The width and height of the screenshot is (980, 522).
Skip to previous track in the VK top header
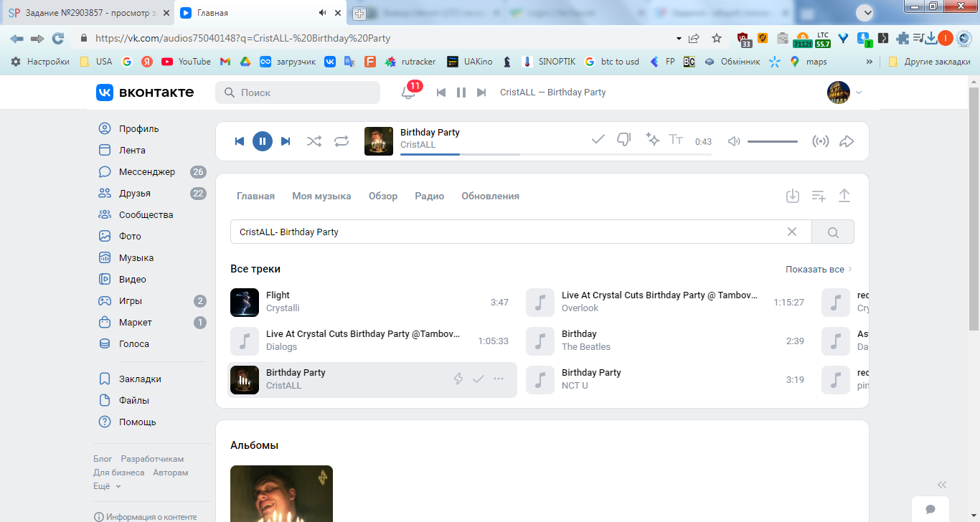click(x=441, y=92)
